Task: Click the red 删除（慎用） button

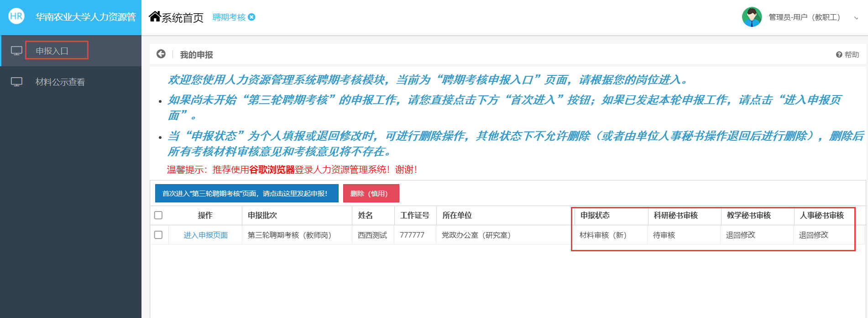Action: coord(371,193)
